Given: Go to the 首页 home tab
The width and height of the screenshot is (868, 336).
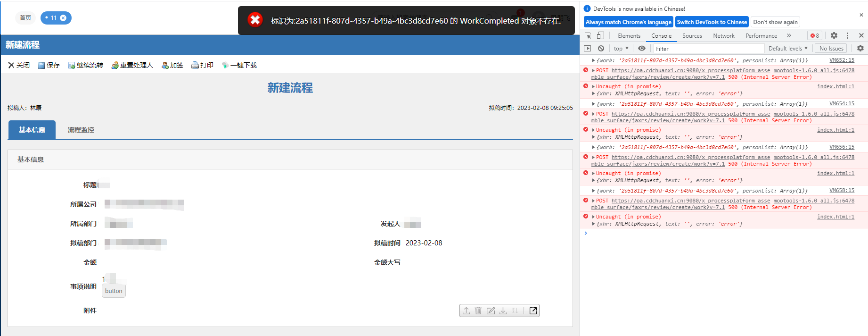Looking at the screenshot, I should pyautogui.click(x=25, y=18).
